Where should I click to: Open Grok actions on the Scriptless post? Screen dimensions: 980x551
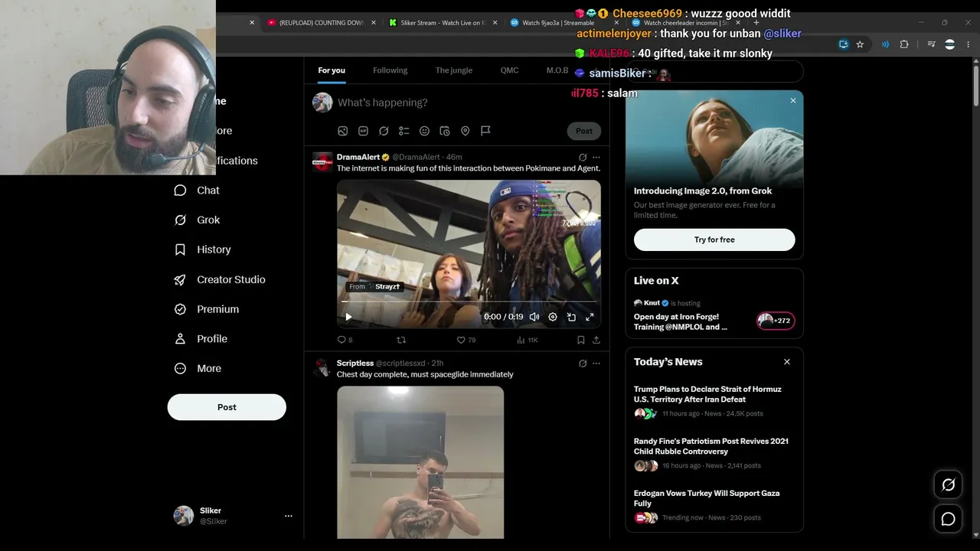pos(583,364)
